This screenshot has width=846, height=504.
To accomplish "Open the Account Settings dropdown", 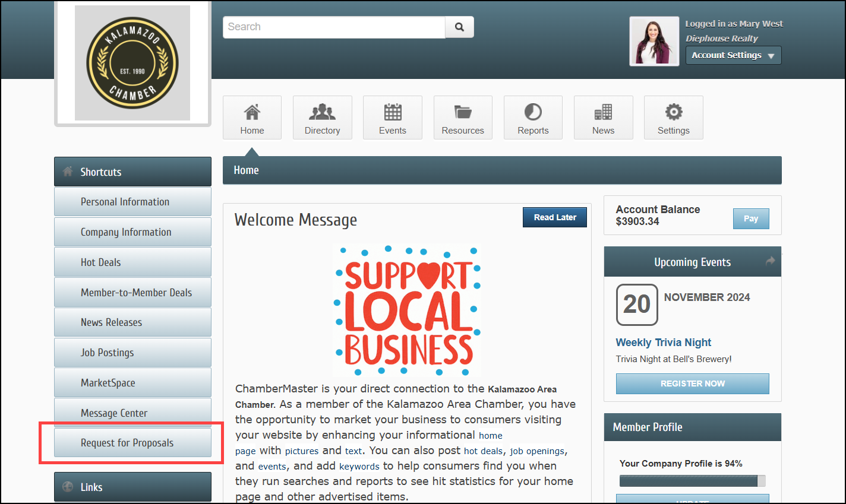I will click(734, 55).
